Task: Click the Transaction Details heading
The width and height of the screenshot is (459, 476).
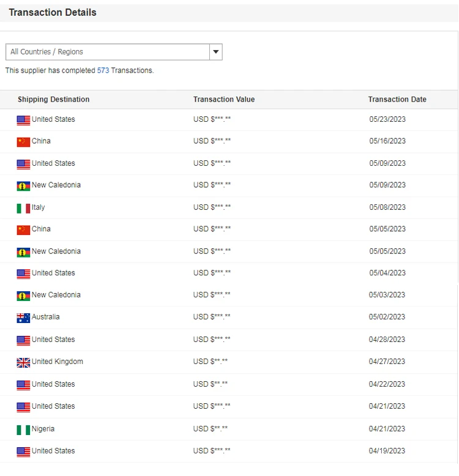Action: (x=53, y=12)
